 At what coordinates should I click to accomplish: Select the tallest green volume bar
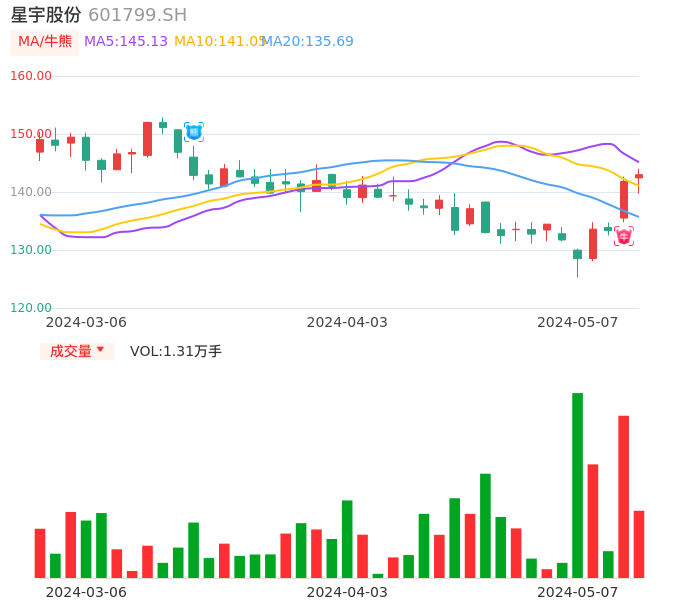pos(577,485)
